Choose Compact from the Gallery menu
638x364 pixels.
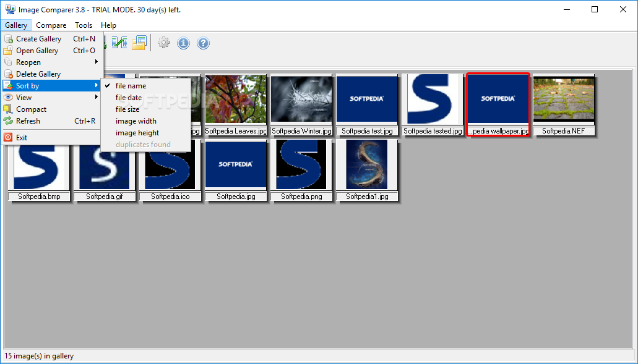coord(53,109)
